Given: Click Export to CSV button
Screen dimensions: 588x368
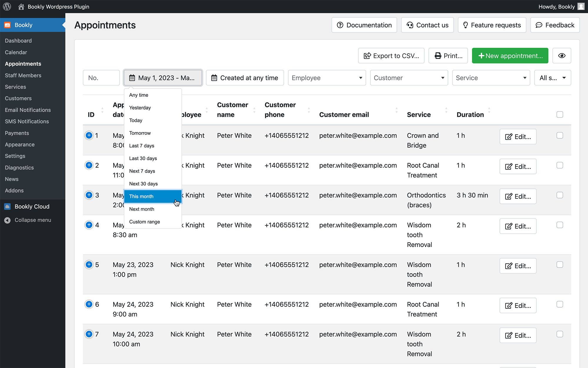Looking at the screenshot, I should pyautogui.click(x=391, y=56).
